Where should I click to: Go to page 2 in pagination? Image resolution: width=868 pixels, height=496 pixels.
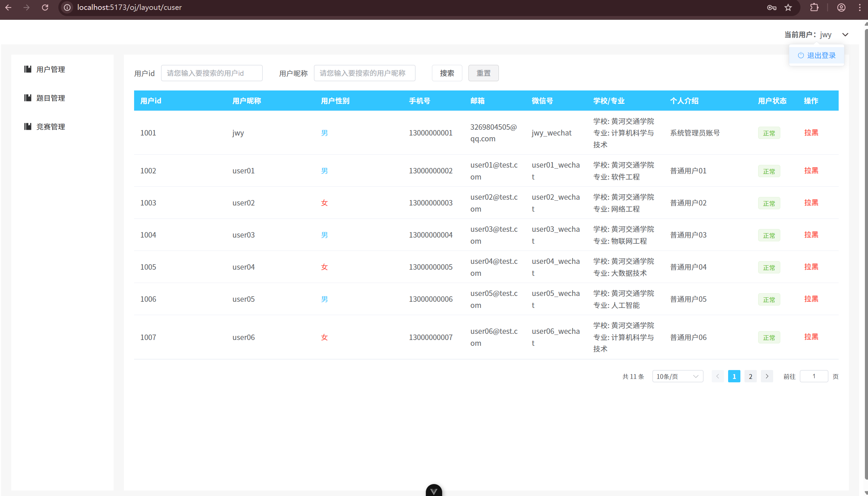pos(750,376)
